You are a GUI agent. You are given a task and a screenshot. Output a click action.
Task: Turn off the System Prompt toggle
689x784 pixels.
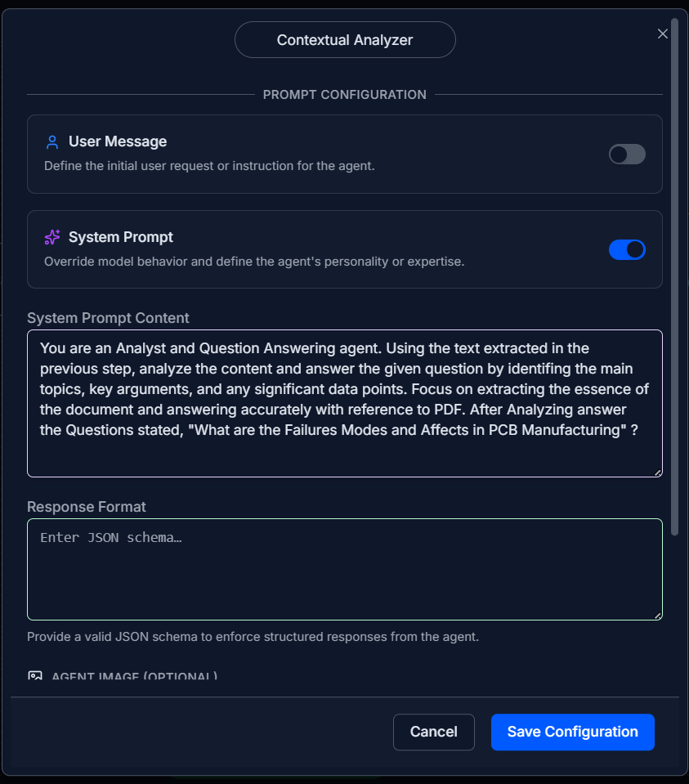[627, 250]
